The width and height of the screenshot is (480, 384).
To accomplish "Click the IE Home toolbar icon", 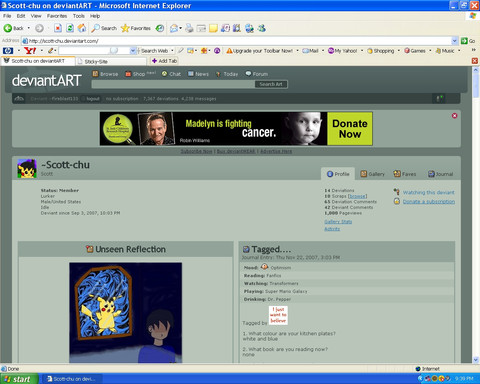I will point(82,28).
